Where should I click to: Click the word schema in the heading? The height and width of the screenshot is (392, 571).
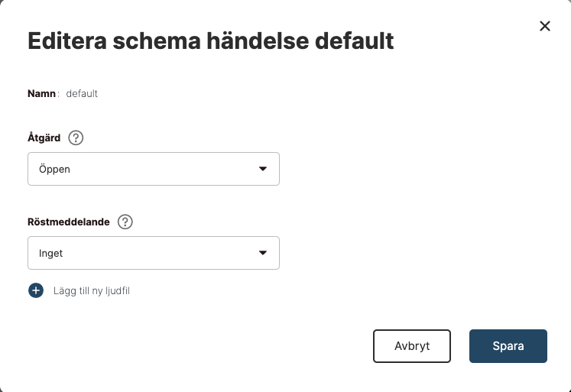(157, 40)
